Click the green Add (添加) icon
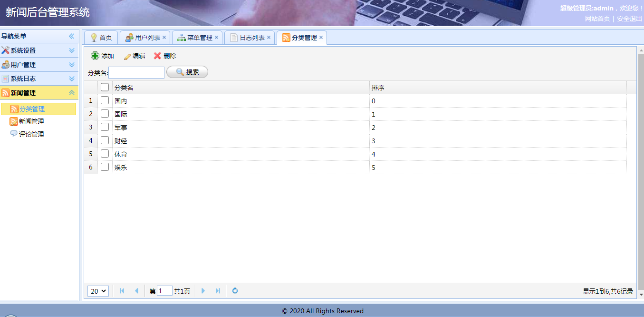The image size is (644, 317). tap(95, 56)
